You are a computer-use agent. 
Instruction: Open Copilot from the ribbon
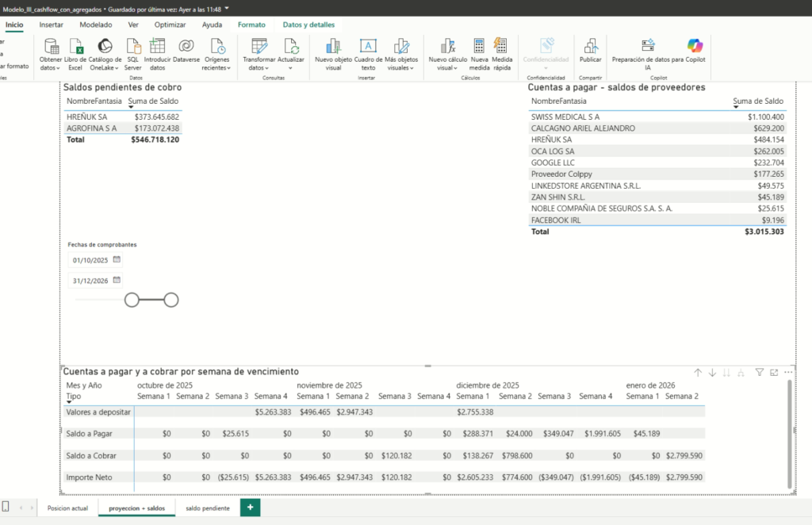click(x=695, y=47)
